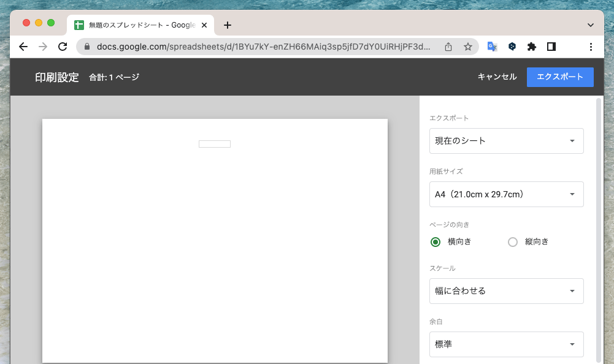Viewport: 614px width, 364px height.
Task: Click the URL address bar text
Action: coord(263,47)
